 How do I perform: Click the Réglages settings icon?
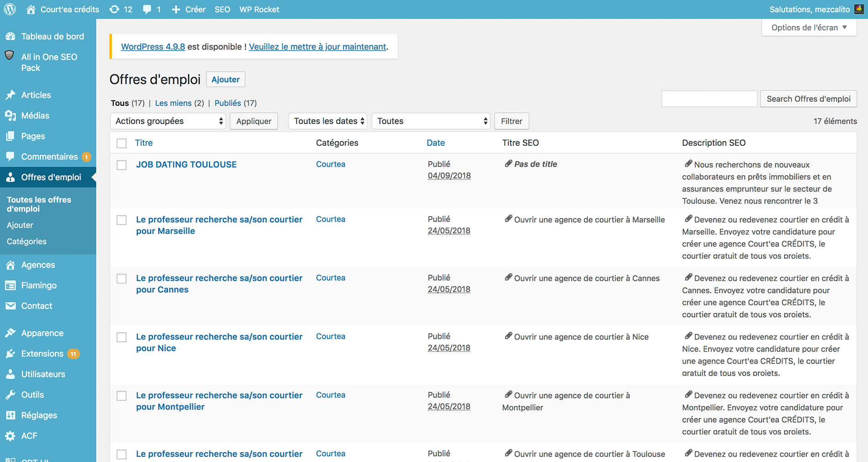(10, 415)
